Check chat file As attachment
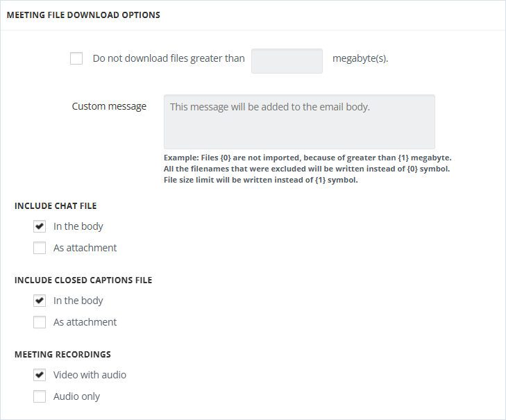506x420 pixels. pos(40,248)
